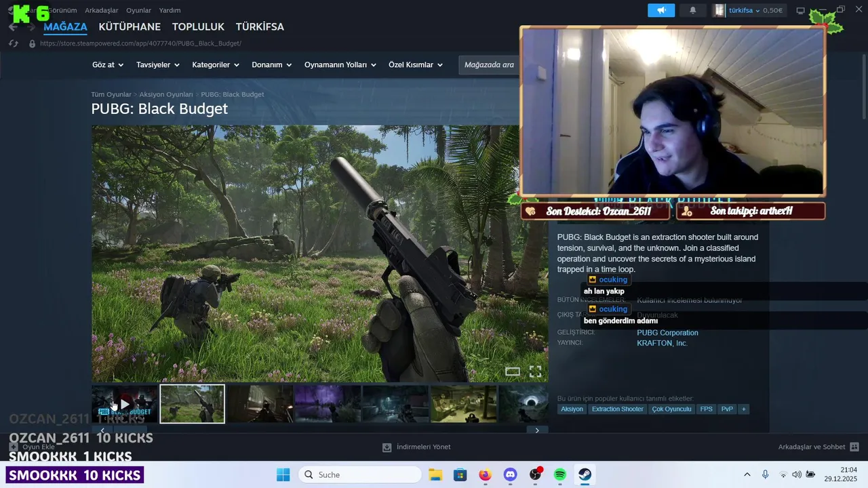
Task: Click the 0.50€ wallet balance
Action: click(772, 10)
